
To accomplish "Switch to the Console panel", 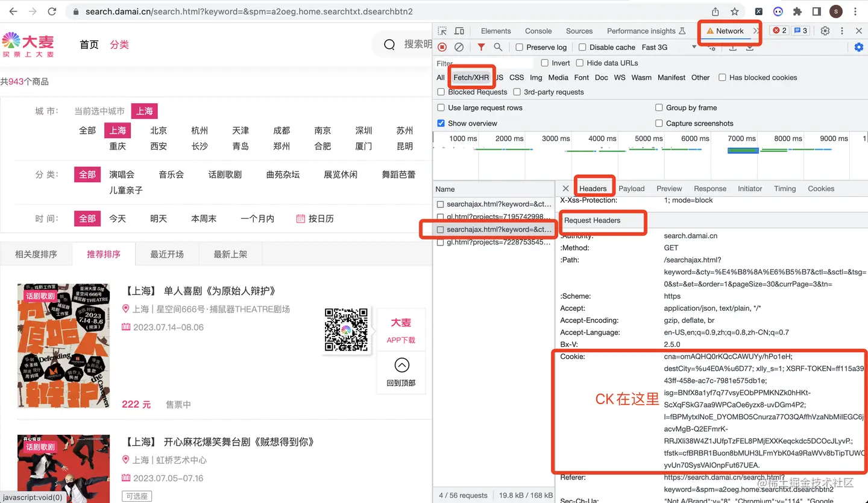I will [x=538, y=31].
